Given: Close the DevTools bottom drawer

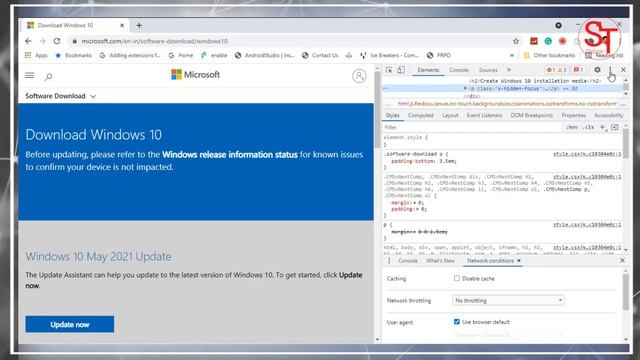Looking at the screenshot, I should click(622, 260).
